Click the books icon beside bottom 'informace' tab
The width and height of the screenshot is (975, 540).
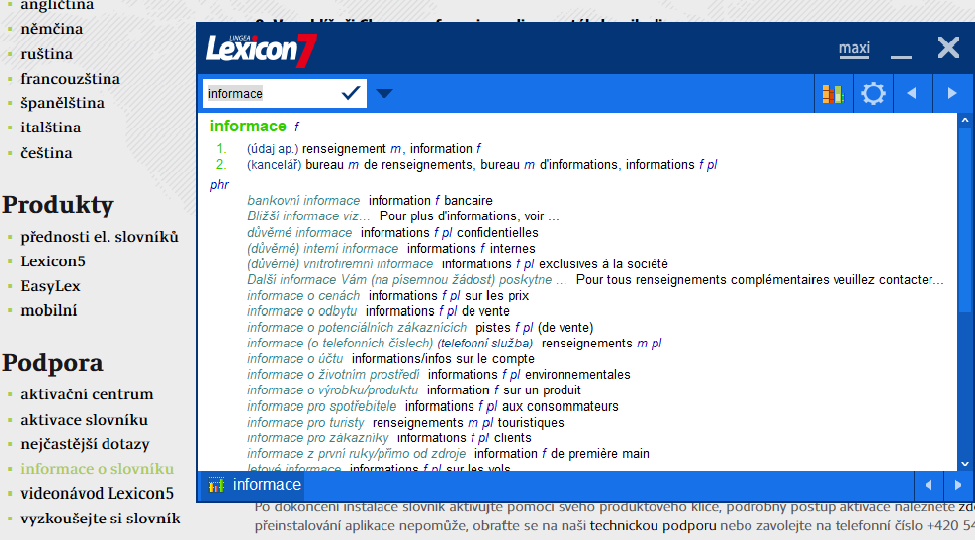pyautogui.click(x=216, y=486)
